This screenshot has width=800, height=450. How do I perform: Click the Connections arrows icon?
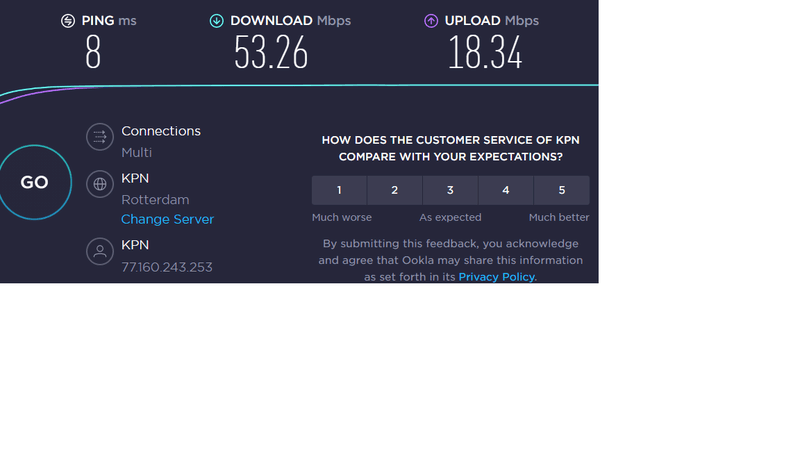point(99,137)
